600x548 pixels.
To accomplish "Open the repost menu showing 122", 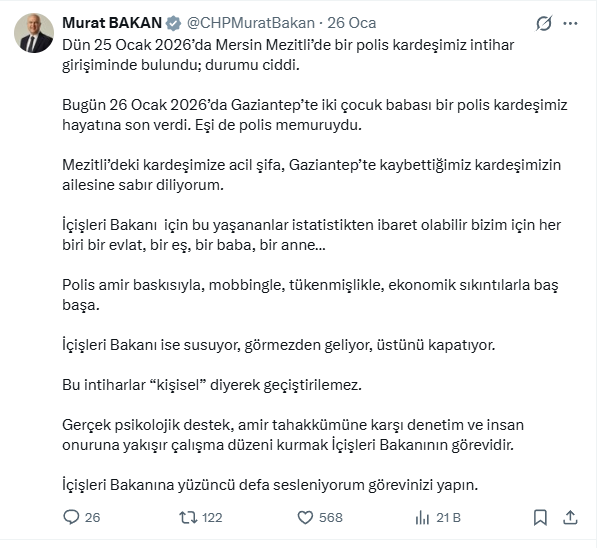I will point(212,517).
